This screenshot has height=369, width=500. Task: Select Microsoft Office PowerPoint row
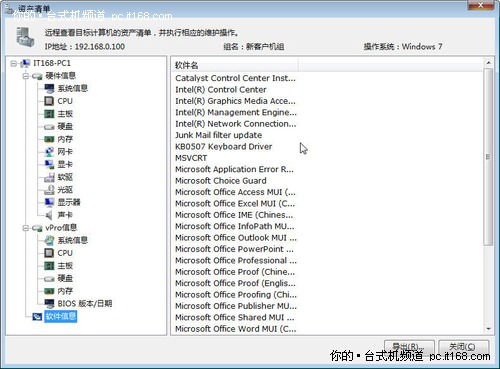tap(235, 249)
